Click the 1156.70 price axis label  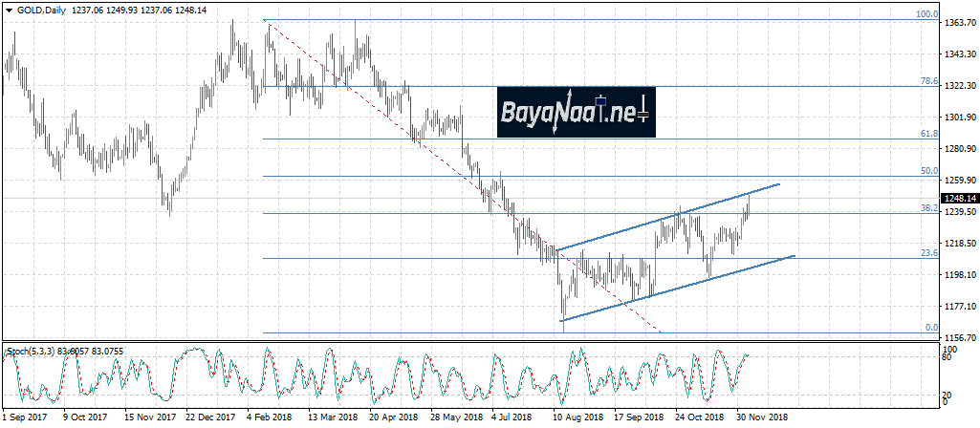tap(959, 338)
